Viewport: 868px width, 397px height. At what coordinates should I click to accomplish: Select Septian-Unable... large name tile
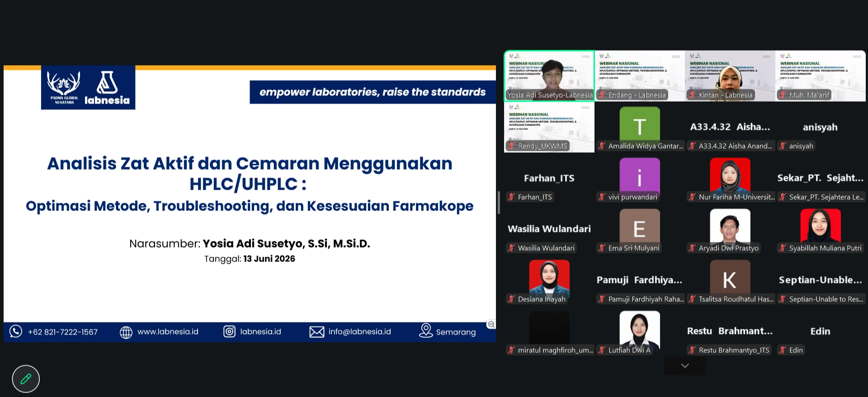coord(821,280)
